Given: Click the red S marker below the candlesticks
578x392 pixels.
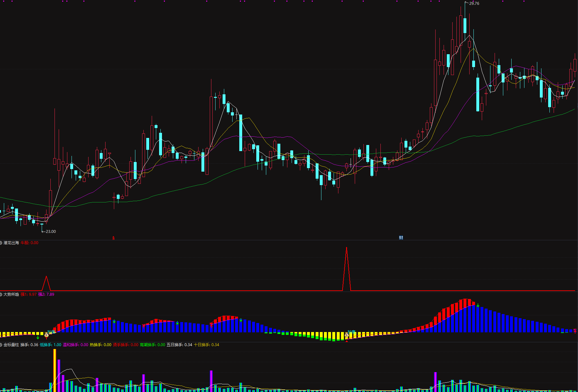Looking at the screenshot, I should pyautogui.click(x=113, y=238).
